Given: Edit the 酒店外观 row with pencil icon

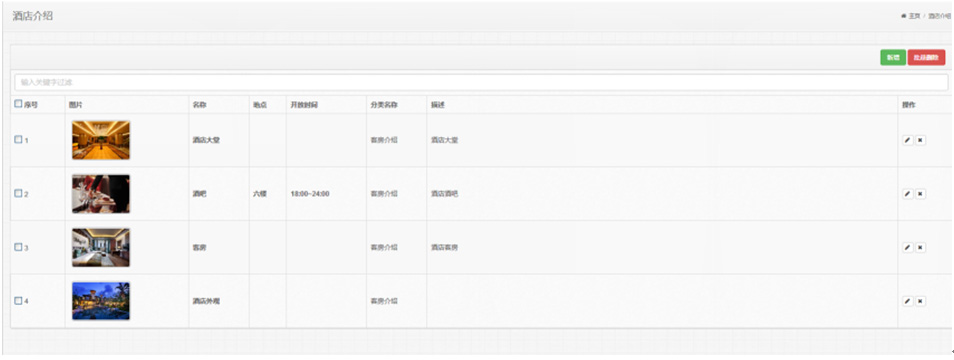Looking at the screenshot, I should click(x=908, y=300).
